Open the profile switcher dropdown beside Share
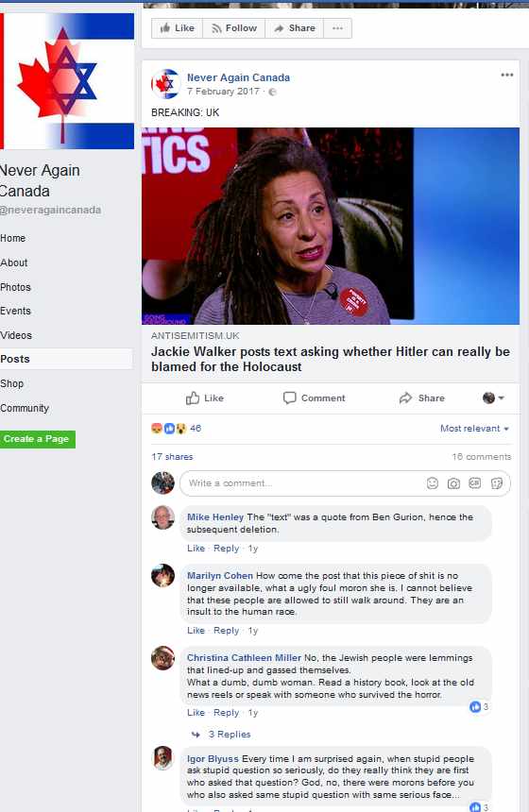 pos(493,398)
